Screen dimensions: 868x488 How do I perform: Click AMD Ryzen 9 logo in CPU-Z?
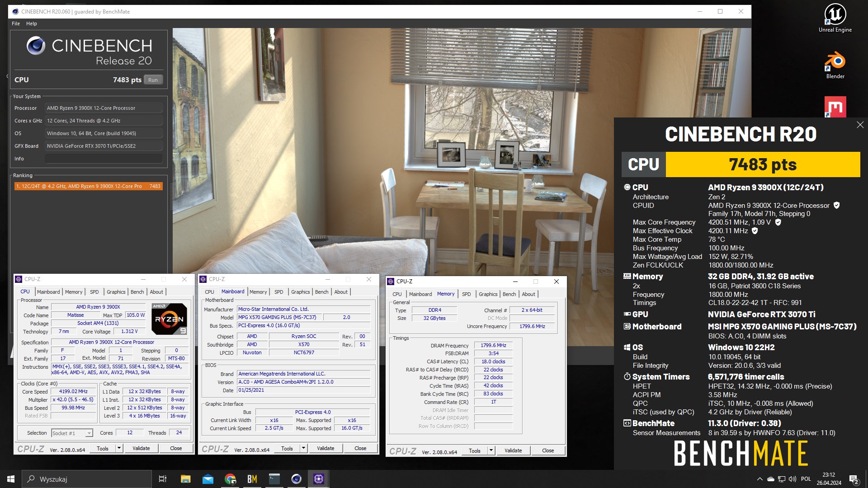click(169, 319)
